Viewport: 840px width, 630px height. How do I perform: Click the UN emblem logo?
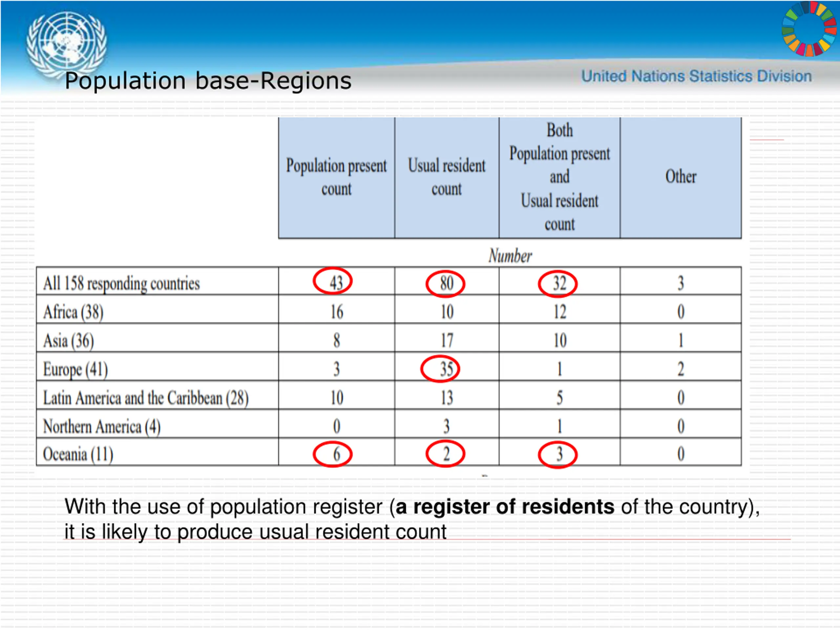pos(67,44)
